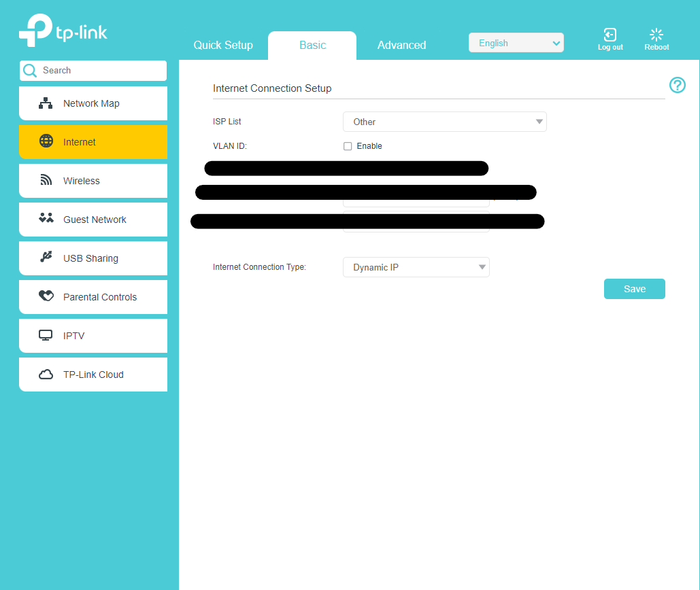This screenshot has height=590, width=700.
Task: Switch to the Basic tab
Action: point(312,45)
